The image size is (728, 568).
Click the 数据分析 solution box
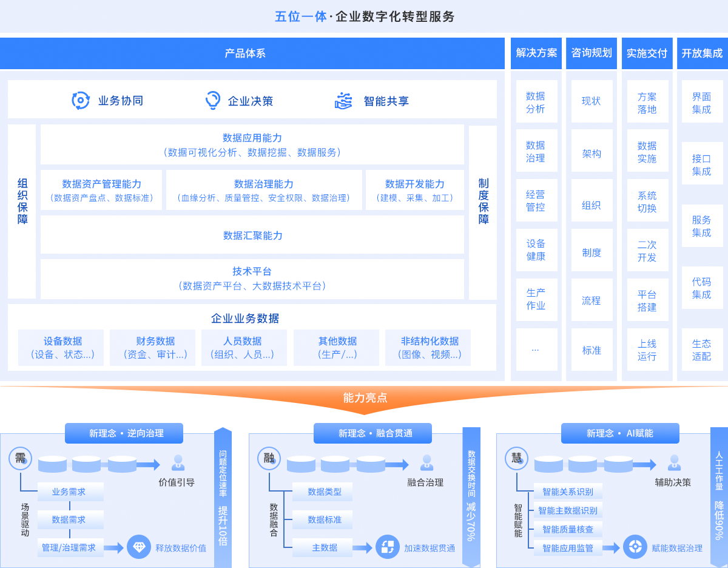(536, 102)
